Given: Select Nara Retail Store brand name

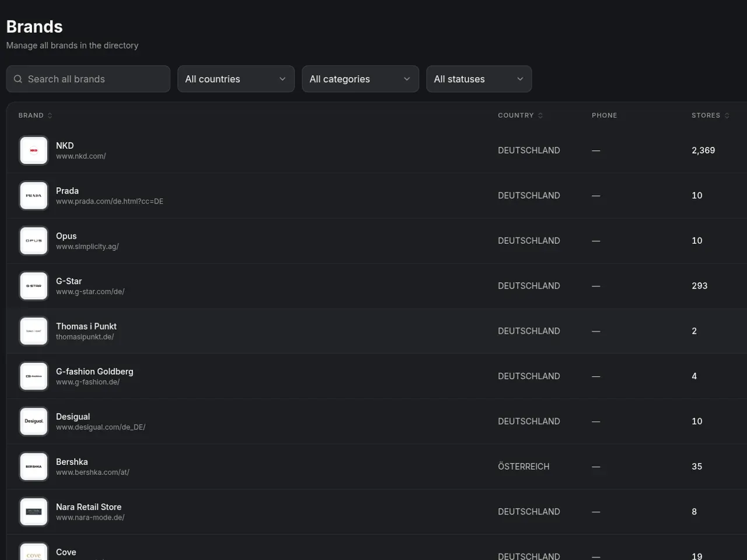Looking at the screenshot, I should click(89, 507).
